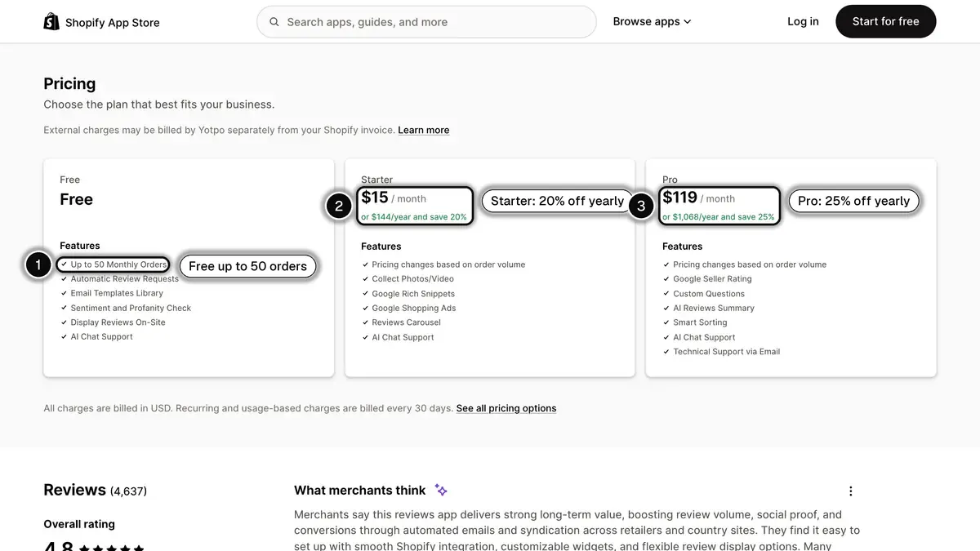
Task: Click the search magnifier icon
Action: point(274,22)
